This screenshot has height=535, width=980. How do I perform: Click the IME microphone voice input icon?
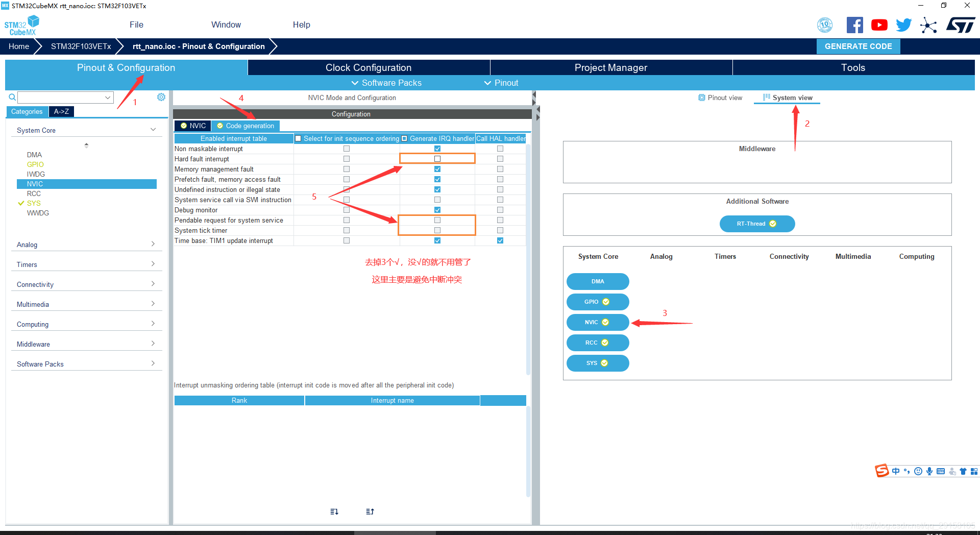[x=929, y=471]
